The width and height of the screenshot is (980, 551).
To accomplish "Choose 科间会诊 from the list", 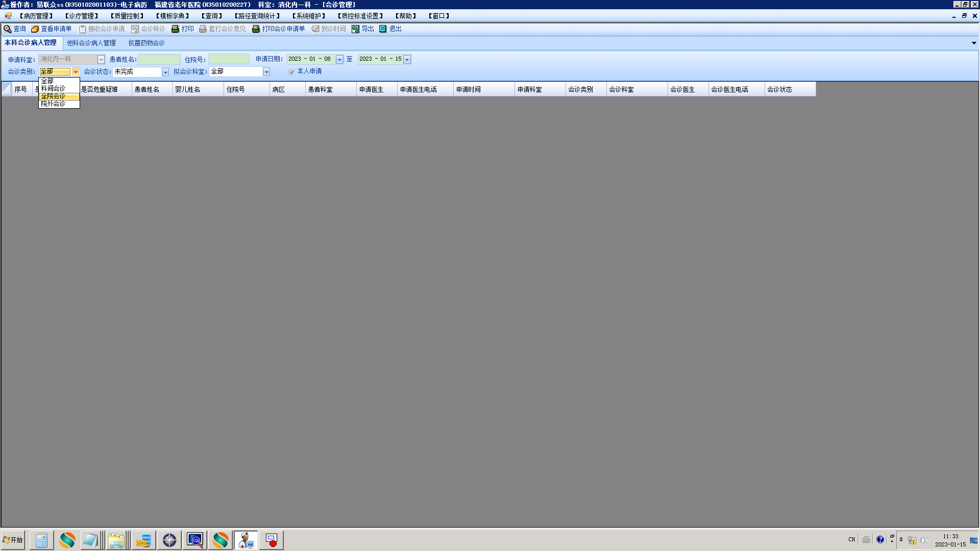I will pos(54,89).
